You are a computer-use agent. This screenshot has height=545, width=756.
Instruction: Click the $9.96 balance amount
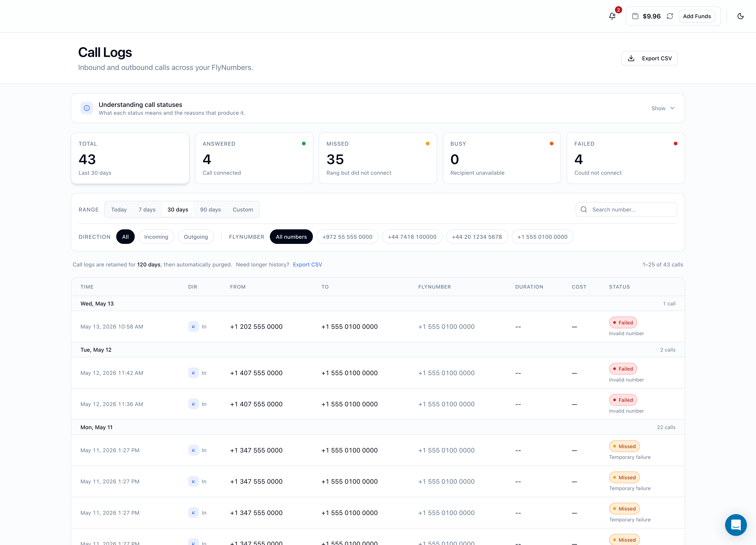pyautogui.click(x=651, y=16)
